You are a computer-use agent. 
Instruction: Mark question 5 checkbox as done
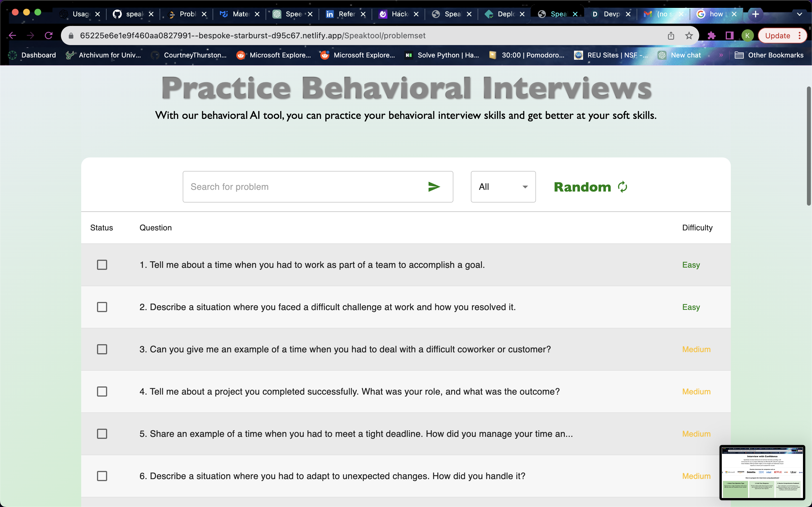coord(102,434)
